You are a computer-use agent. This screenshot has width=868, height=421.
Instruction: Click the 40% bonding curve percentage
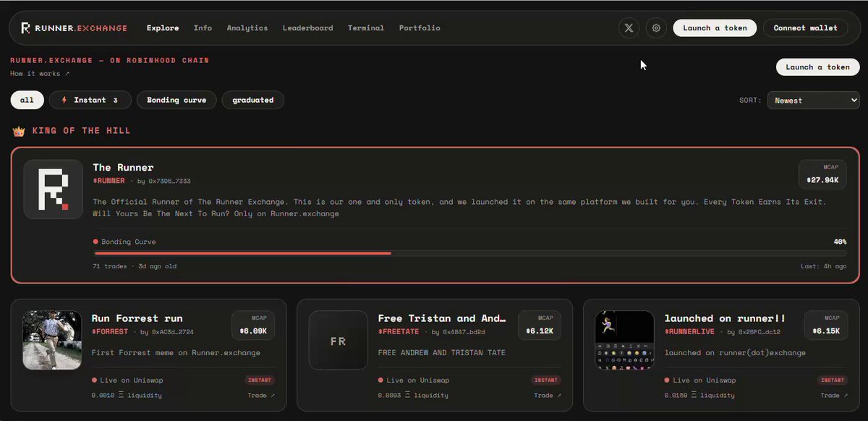tap(840, 242)
